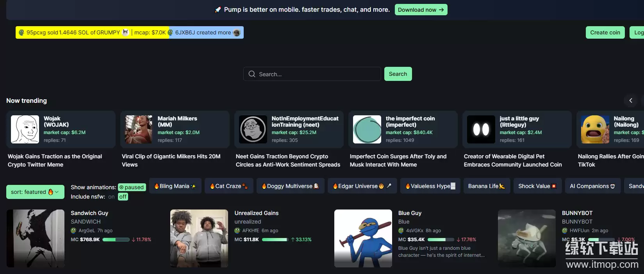
Task: Open the sort: featured dropdown
Action: point(35,192)
